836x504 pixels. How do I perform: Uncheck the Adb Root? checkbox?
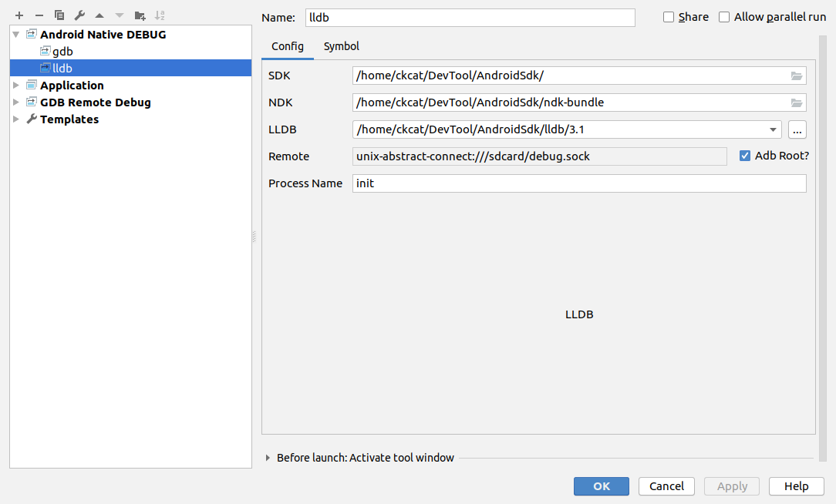pos(745,156)
